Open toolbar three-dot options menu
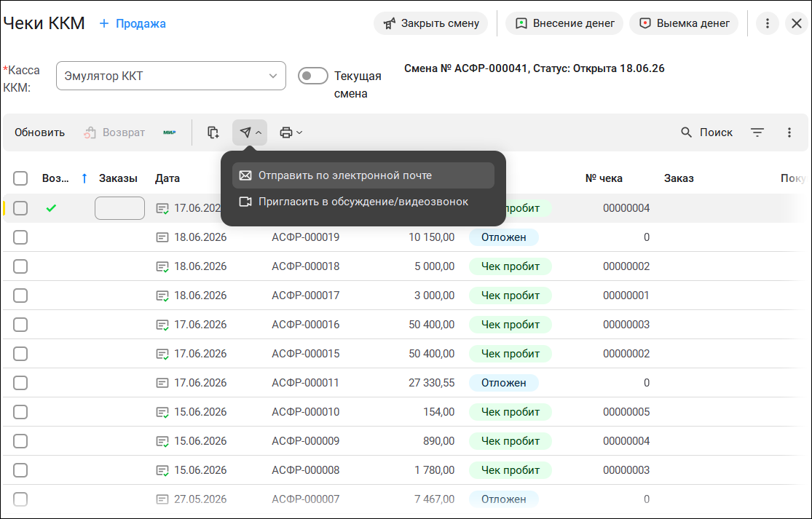 coord(789,132)
